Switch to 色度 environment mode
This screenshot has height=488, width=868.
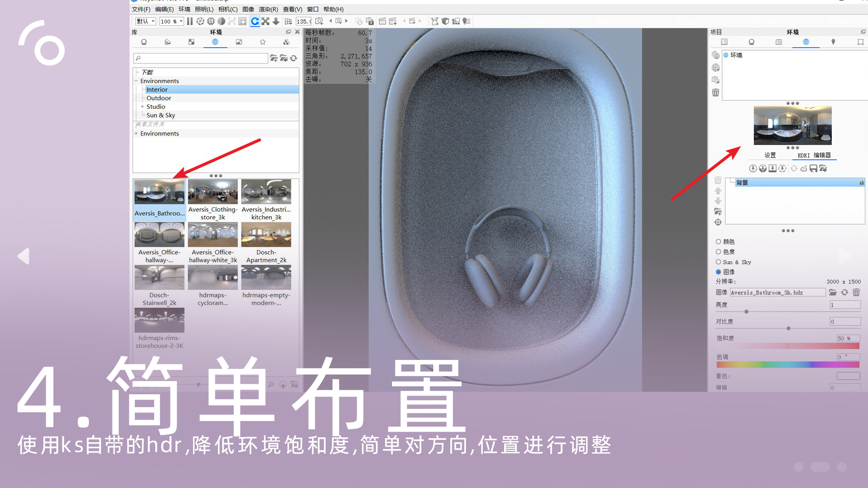click(x=718, y=252)
